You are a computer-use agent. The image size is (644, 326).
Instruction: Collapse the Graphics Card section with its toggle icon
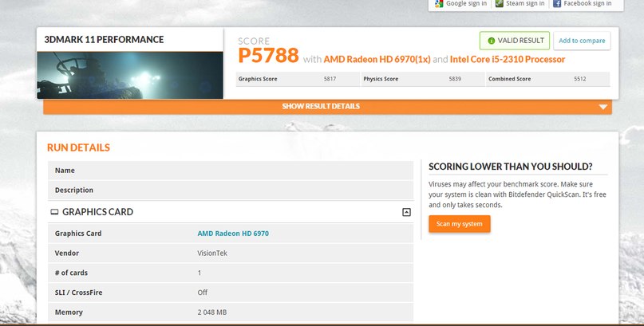[406, 212]
